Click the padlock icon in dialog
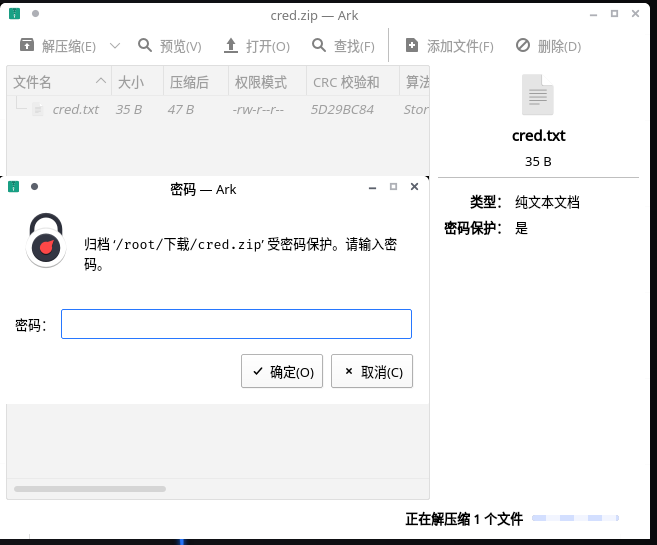 (x=46, y=240)
